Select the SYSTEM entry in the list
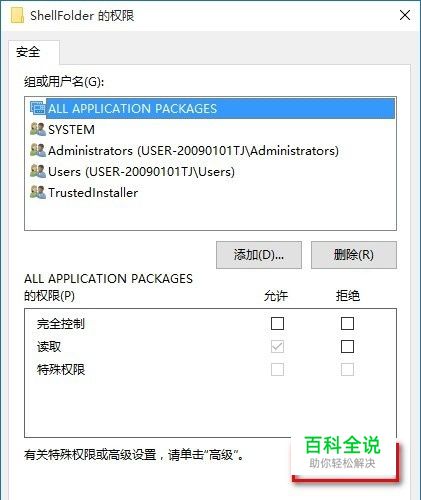This screenshot has width=421, height=500. click(x=71, y=129)
